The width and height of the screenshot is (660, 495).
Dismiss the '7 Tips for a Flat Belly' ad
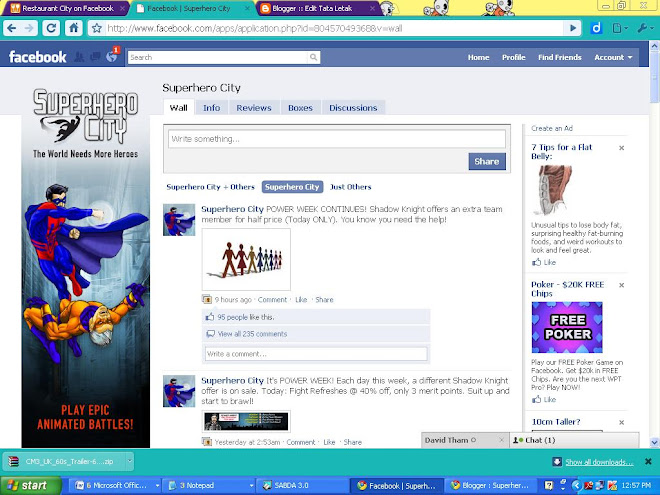621,148
